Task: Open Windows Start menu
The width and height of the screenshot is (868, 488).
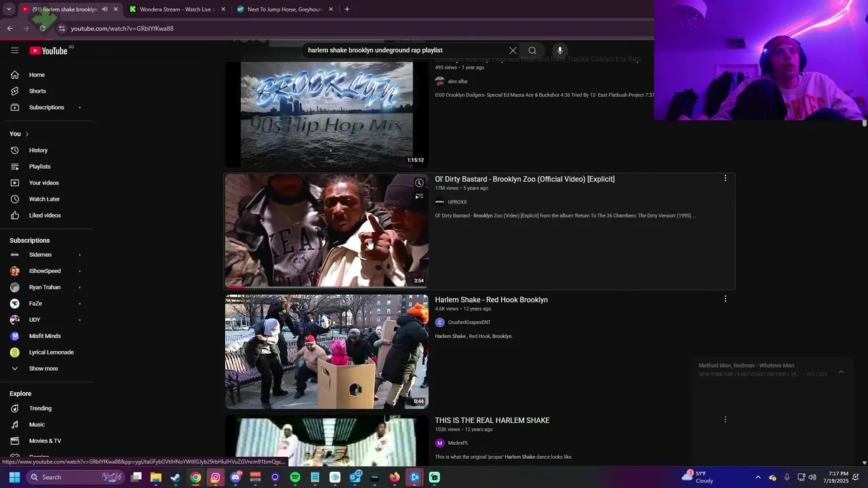Action: point(14,477)
